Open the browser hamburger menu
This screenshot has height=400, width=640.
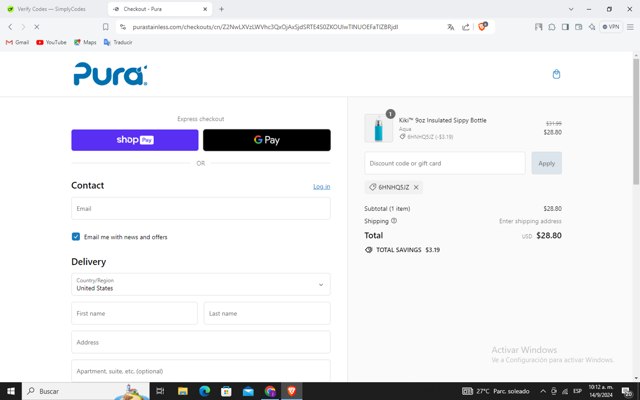pyautogui.click(x=630, y=27)
